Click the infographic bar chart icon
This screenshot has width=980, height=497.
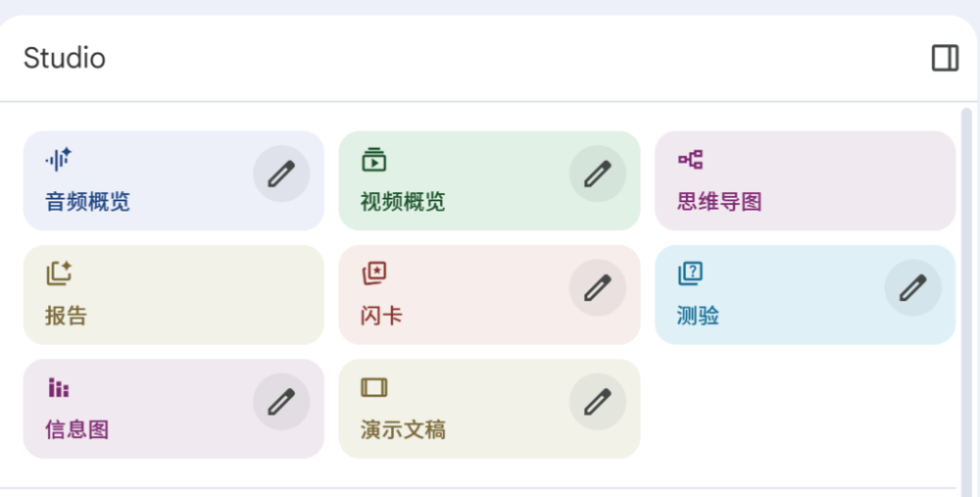click(59, 387)
